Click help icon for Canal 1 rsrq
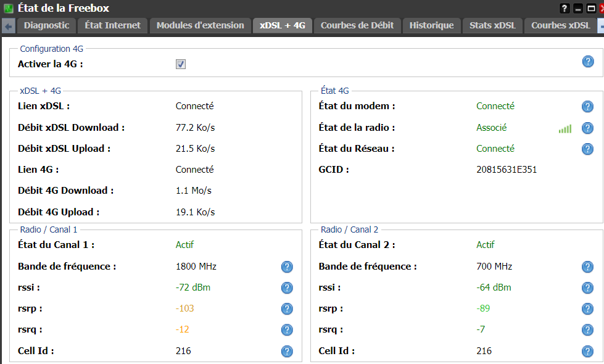This screenshot has width=604, height=364. point(287,330)
